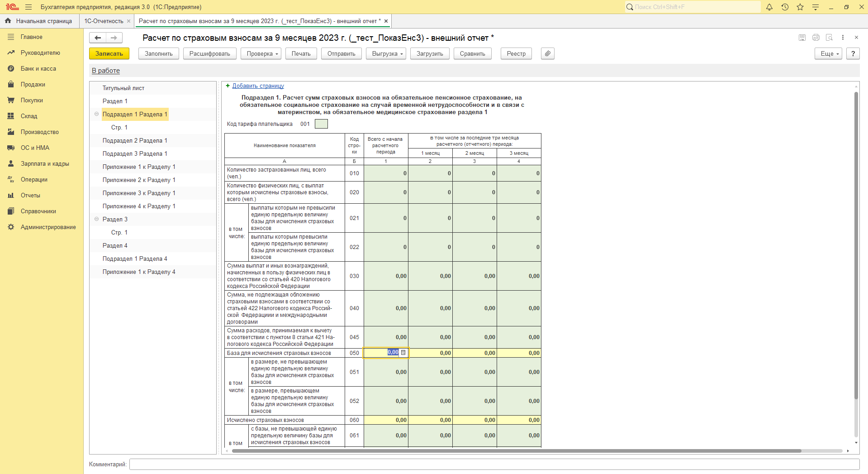Open help question mark button
The image size is (868, 474).
pyautogui.click(x=853, y=53)
